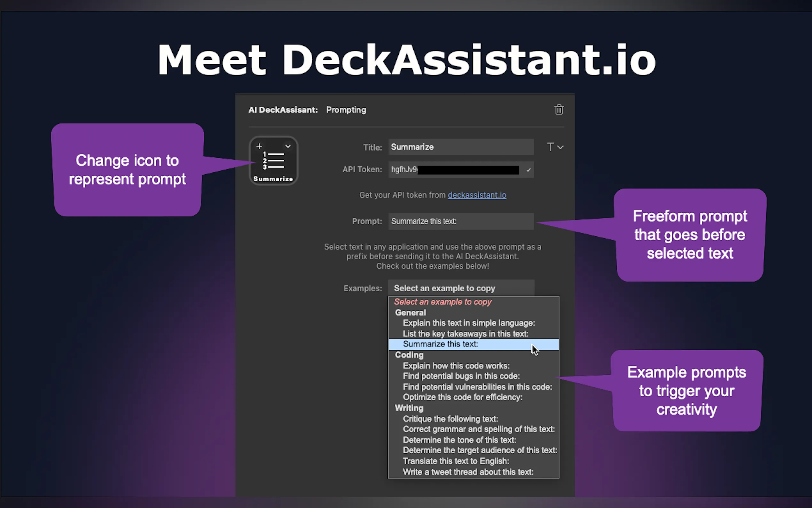
Task: Click inside the Prompt text field
Action: (461, 221)
